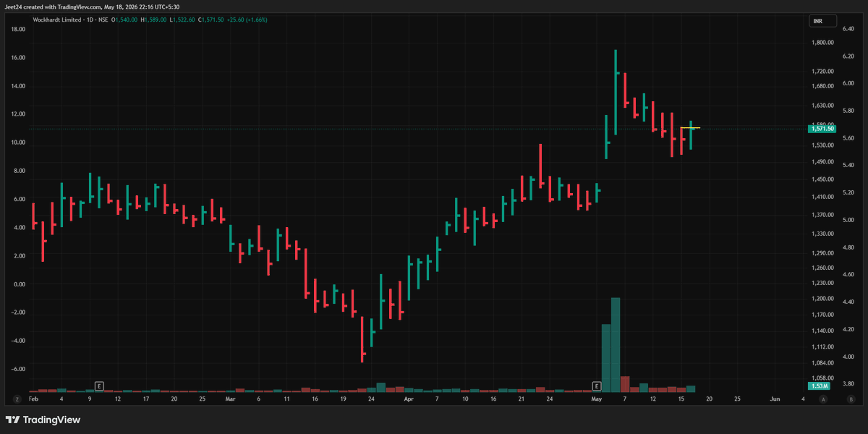Click the Apr label on the date axis
The image size is (868, 434).
pyautogui.click(x=409, y=399)
